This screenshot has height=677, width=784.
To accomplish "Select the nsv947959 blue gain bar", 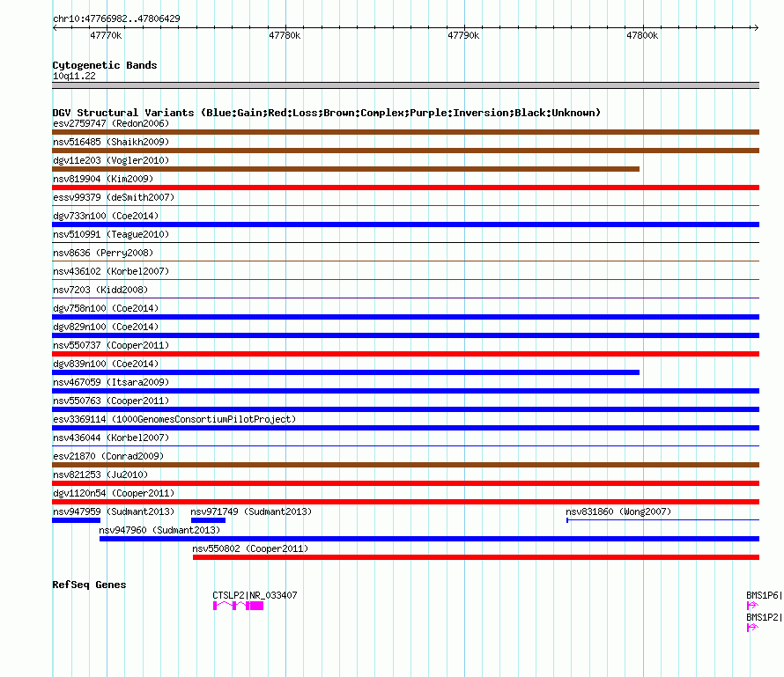I will click(76, 520).
